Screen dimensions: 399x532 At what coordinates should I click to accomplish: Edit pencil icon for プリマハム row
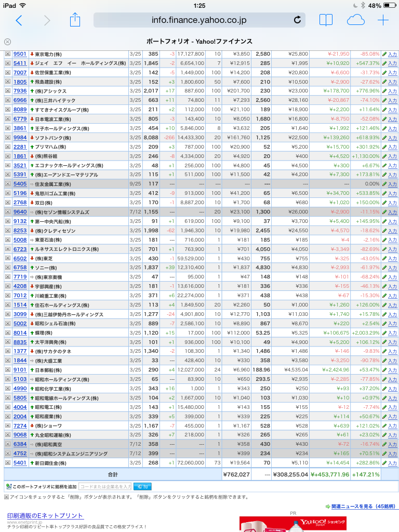tap(384, 147)
